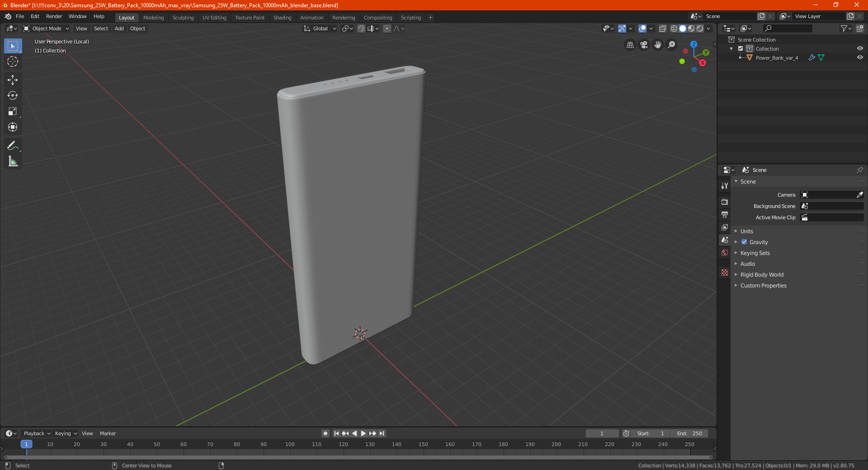The height and width of the screenshot is (470, 868).
Task: Pin the properties editor context
Action: coord(859,170)
